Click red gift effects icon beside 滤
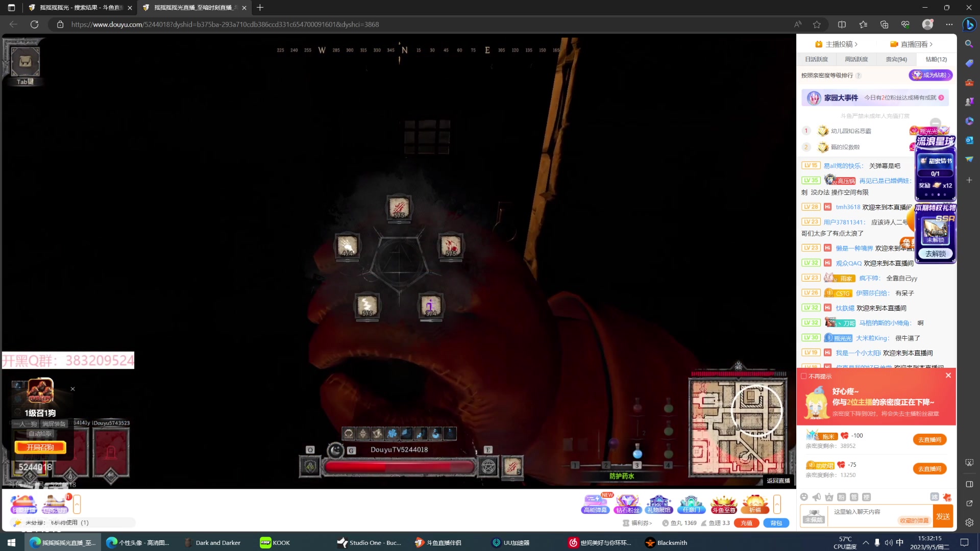Screen dimensions: 980x551 pos(947,497)
